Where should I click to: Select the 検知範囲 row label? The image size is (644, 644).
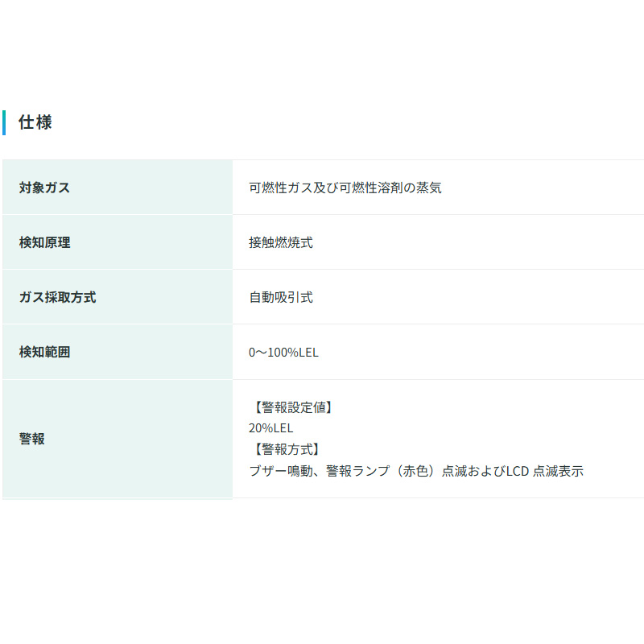[x=44, y=352]
